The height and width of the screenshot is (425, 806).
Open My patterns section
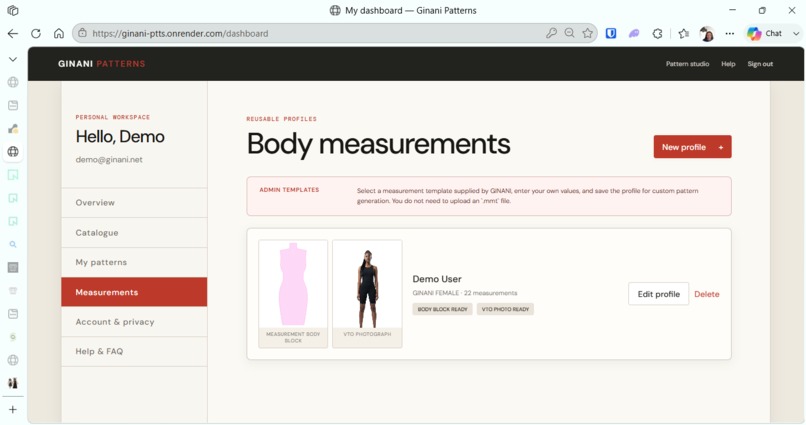(134, 262)
